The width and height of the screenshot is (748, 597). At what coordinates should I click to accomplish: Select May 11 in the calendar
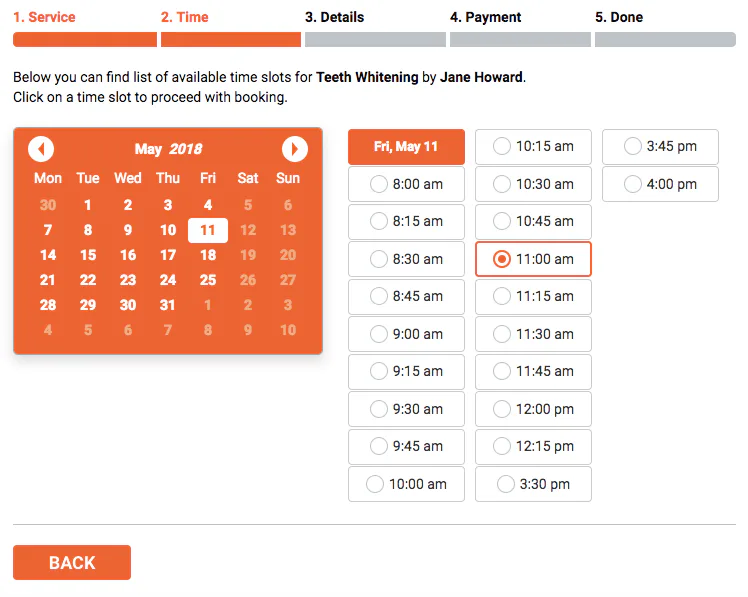208,230
